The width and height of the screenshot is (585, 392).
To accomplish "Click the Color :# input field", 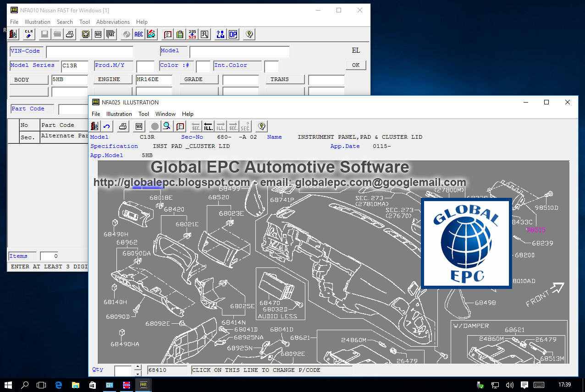I will [x=203, y=66].
